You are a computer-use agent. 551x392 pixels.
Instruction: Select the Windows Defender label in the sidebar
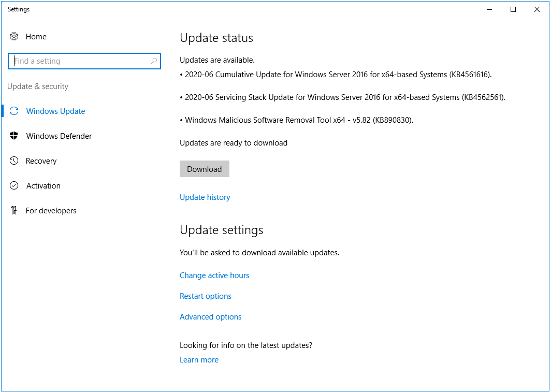59,136
